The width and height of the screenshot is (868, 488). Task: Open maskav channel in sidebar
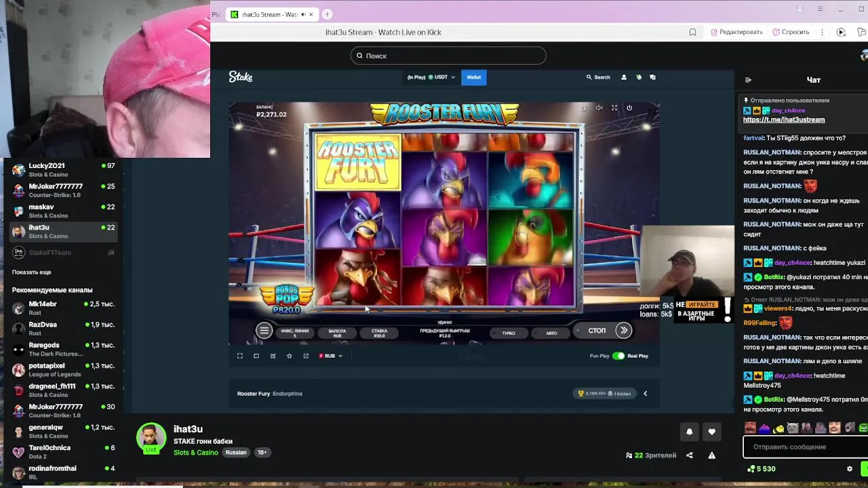tap(63, 211)
